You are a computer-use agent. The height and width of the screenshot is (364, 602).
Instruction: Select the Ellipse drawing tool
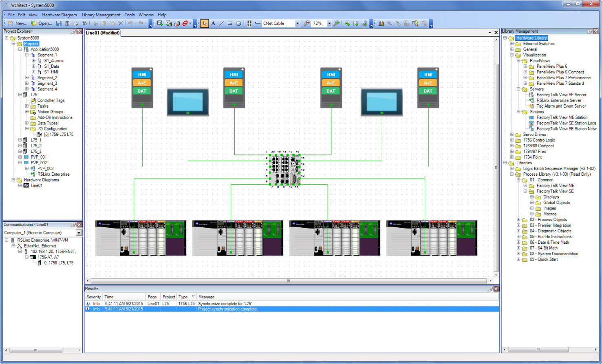click(x=239, y=24)
